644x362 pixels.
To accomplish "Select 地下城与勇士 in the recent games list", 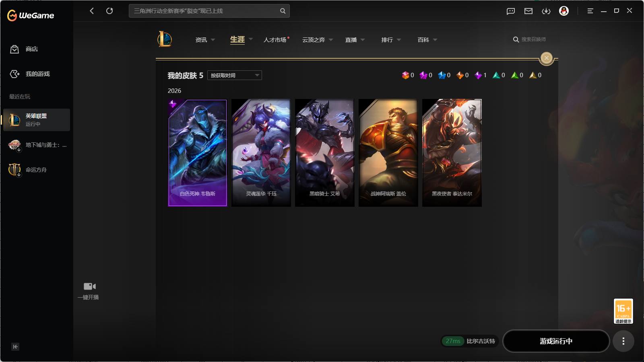I will tap(37, 145).
